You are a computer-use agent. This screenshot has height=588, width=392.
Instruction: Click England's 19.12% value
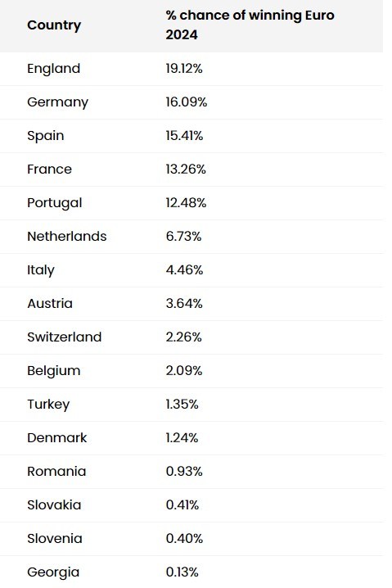pyautogui.click(x=184, y=69)
